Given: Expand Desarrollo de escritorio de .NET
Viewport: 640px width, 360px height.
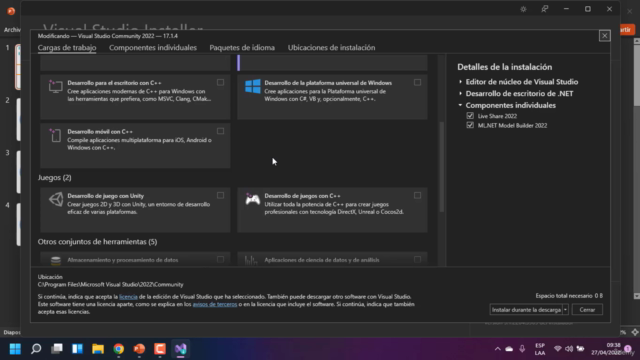Looking at the screenshot, I should click(460, 93).
